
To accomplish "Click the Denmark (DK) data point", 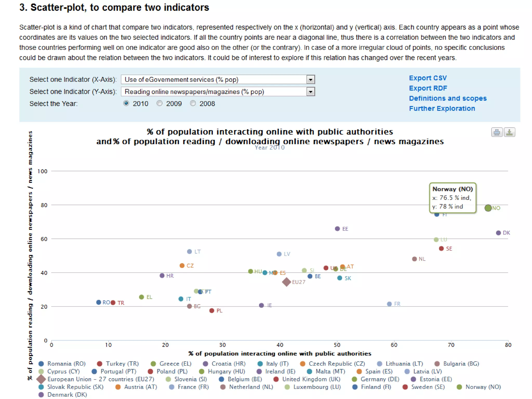I will click(498, 233).
